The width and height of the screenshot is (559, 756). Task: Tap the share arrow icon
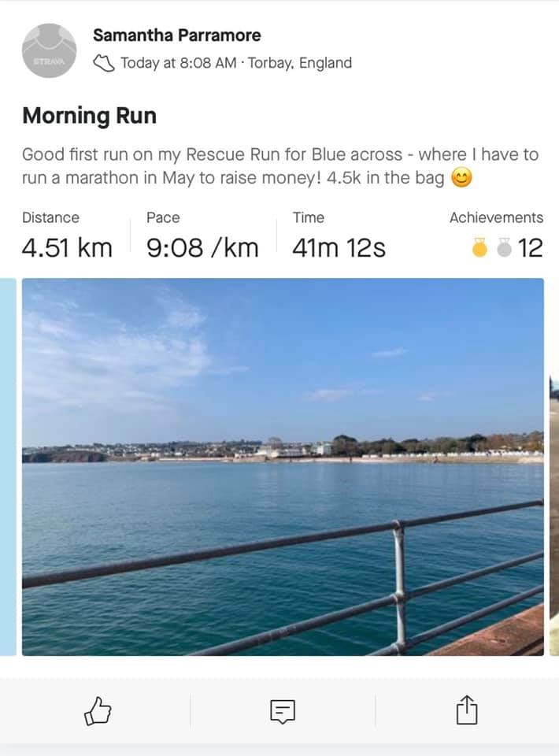point(466,710)
